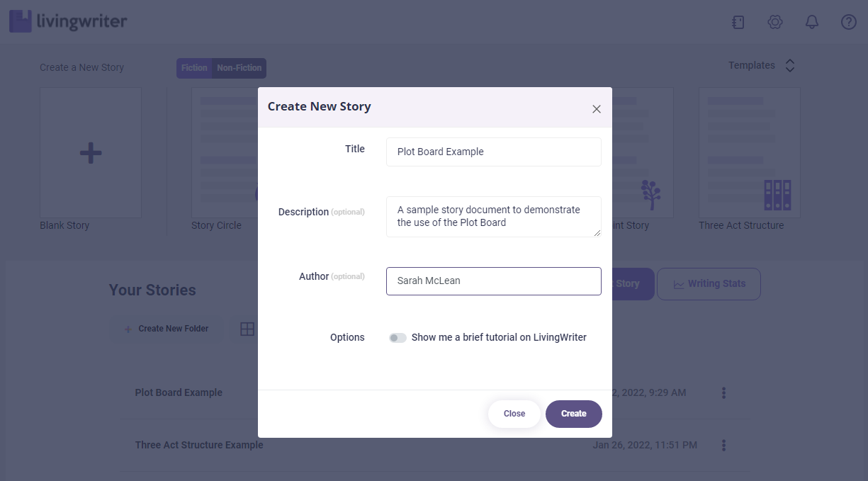Select the Blank Story template thumbnail
This screenshot has height=481, width=868.
[91, 152]
